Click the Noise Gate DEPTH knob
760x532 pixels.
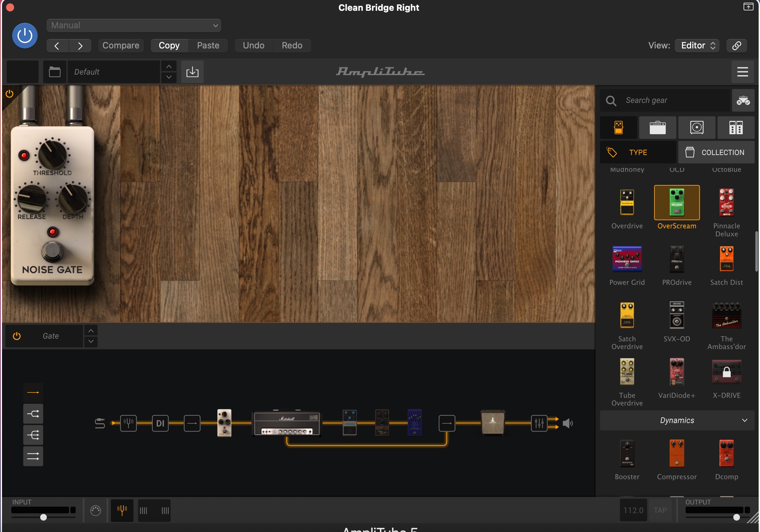pyautogui.click(x=73, y=198)
